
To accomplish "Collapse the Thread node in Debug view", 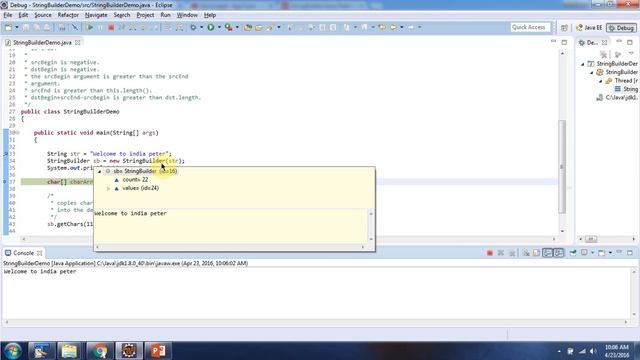I will point(600,81).
